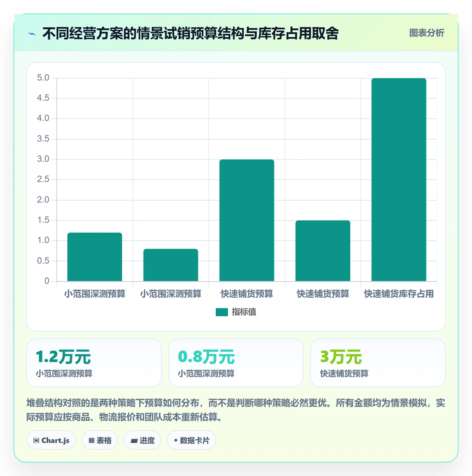Click the grid icon in 表格 chip
This screenshot has width=472, height=476.
point(91,441)
